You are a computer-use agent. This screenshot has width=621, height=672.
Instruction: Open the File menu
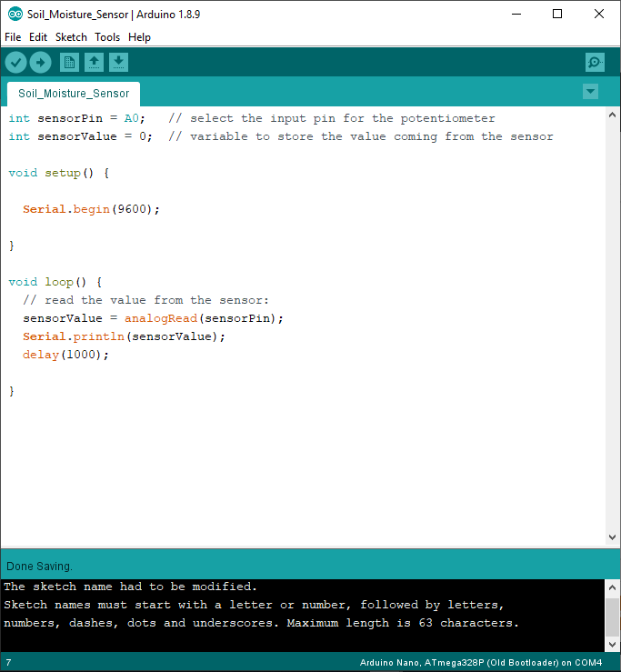(x=13, y=37)
